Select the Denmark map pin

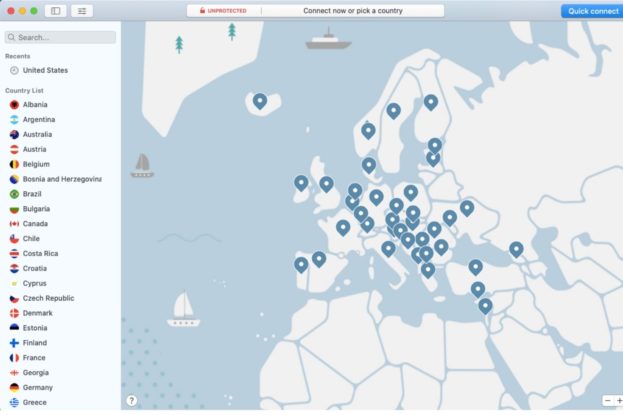click(x=369, y=165)
